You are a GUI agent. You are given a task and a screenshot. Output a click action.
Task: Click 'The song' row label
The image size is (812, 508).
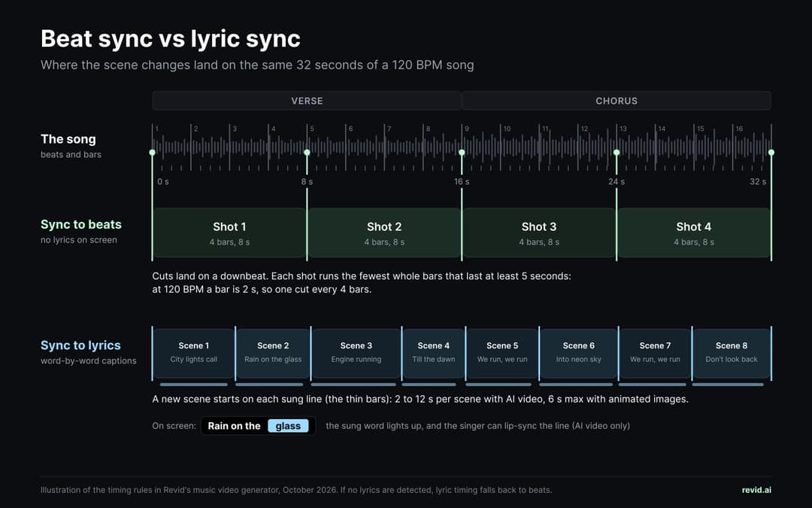click(68, 139)
